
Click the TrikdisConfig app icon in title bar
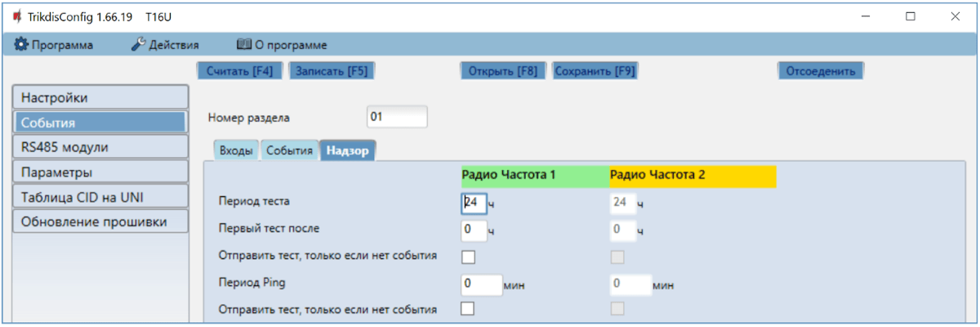click(x=17, y=16)
